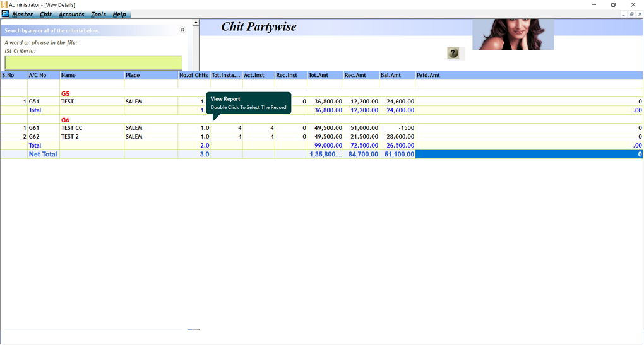Image resolution: width=644 pixels, height=345 pixels.
Task: Collapse the search criteria panel with chevron
Action: pos(182,30)
